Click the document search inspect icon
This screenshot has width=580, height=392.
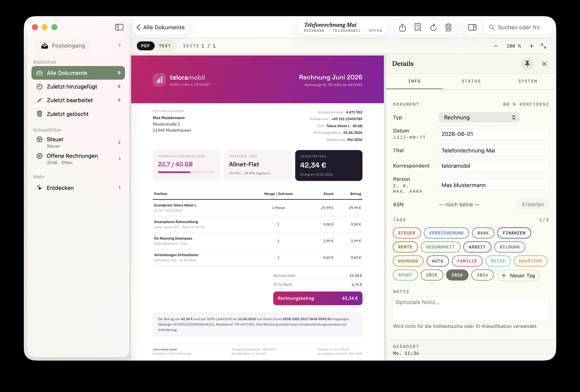[418, 27]
